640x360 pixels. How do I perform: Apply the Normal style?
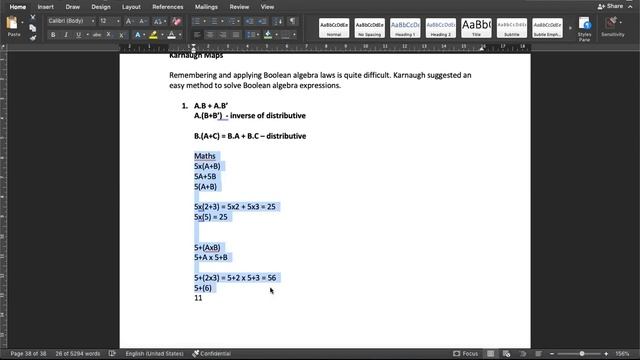click(x=334, y=28)
